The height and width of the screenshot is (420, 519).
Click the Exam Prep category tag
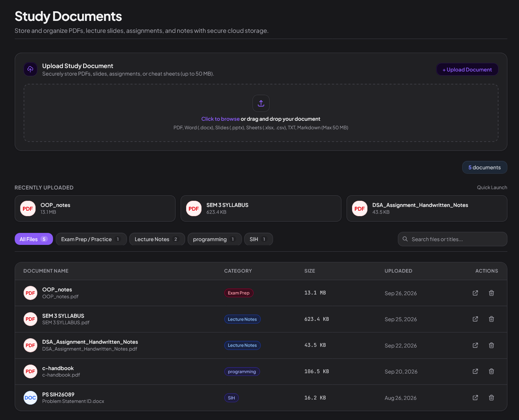click(239, 293)
